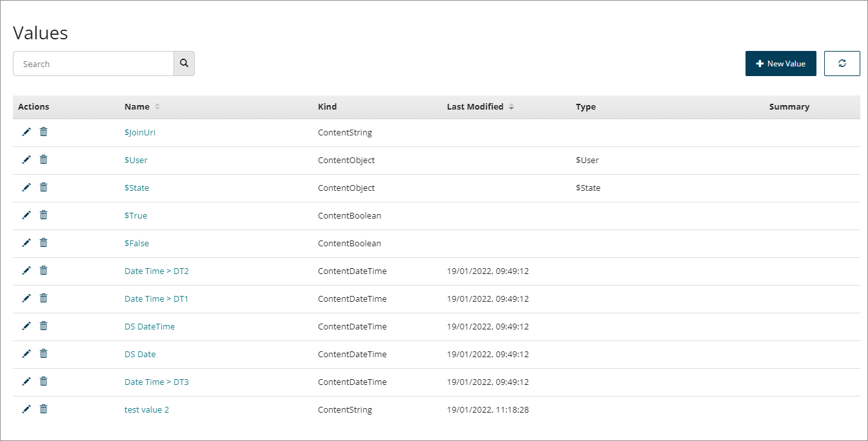The image size is (868, 441).
Task: Delete the DS DateTime row
Action: (43, 326)
